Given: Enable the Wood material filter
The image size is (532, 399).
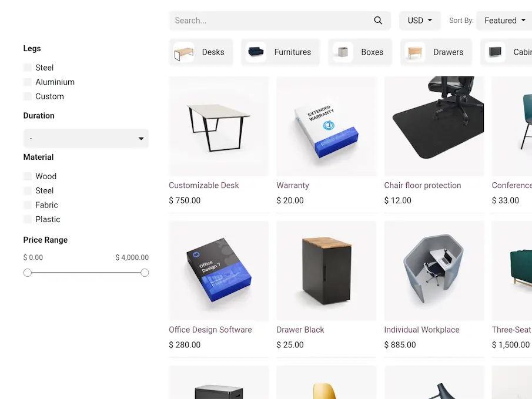Looking at the screenshot, I should point(28,176).
